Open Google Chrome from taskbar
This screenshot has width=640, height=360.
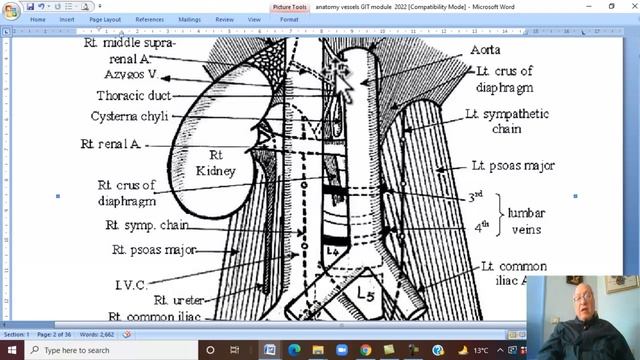pos(366,350)
